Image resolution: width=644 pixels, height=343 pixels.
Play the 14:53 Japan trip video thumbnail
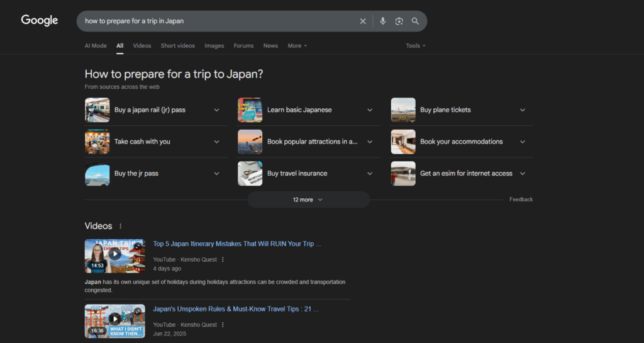point(114,256)
